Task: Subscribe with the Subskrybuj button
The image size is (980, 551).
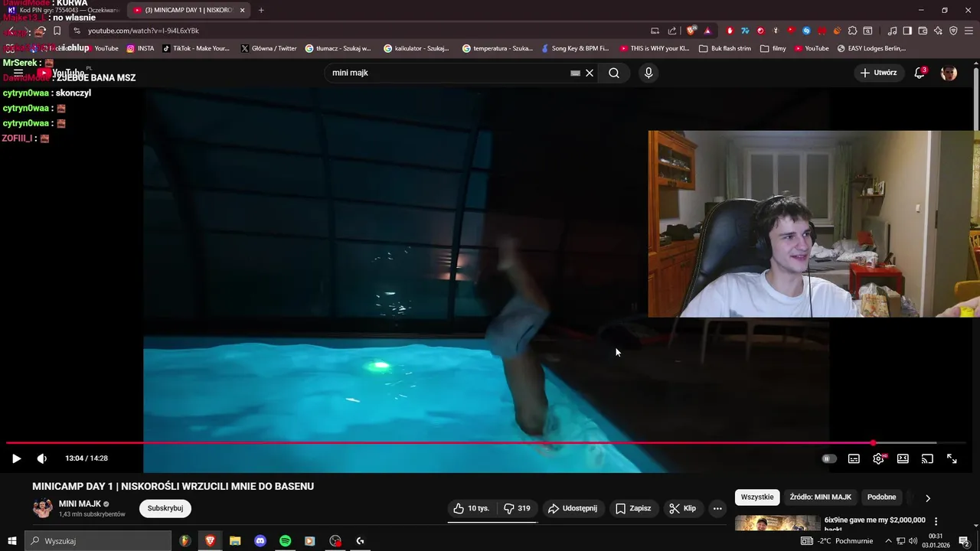Action: click(x=165, y=508)
